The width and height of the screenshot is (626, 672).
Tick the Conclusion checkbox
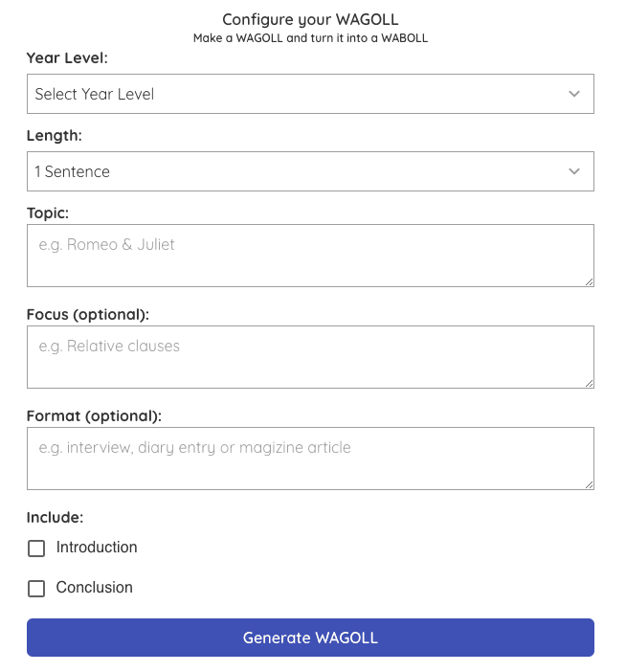[x=36, y=589]
